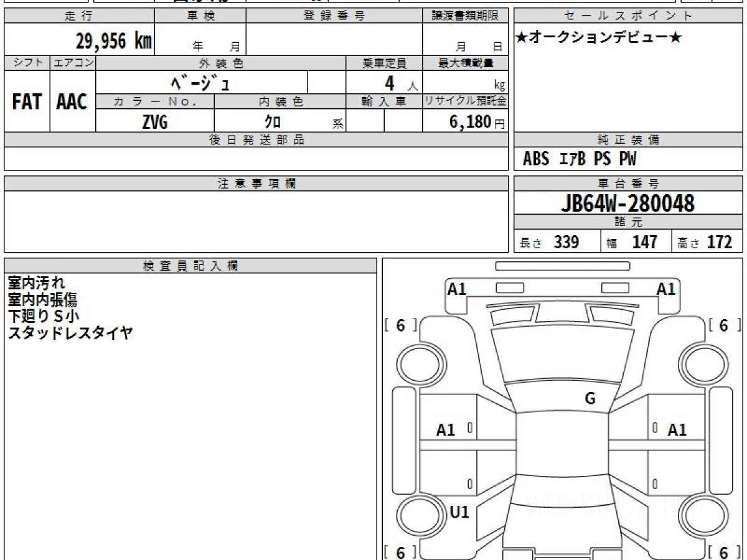Click the interior color クロ value
The height and width of the screenshot is (560, 747).
point(273,122)
